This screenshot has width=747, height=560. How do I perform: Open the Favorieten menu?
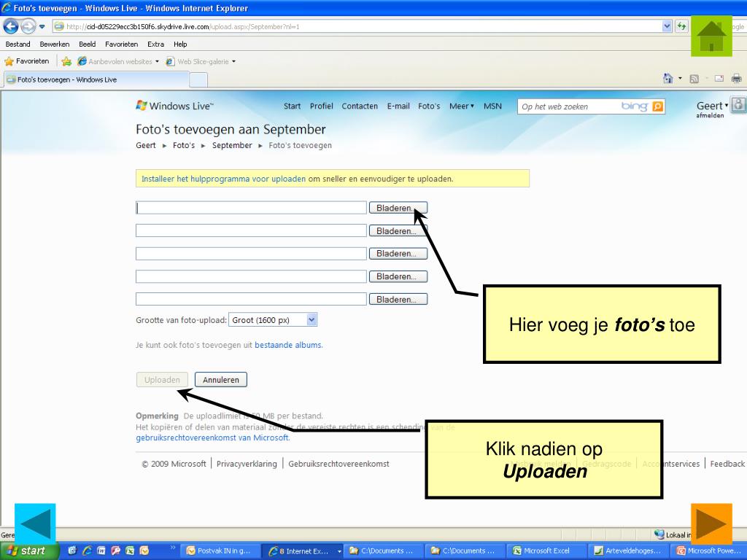[x=122, y=44]
